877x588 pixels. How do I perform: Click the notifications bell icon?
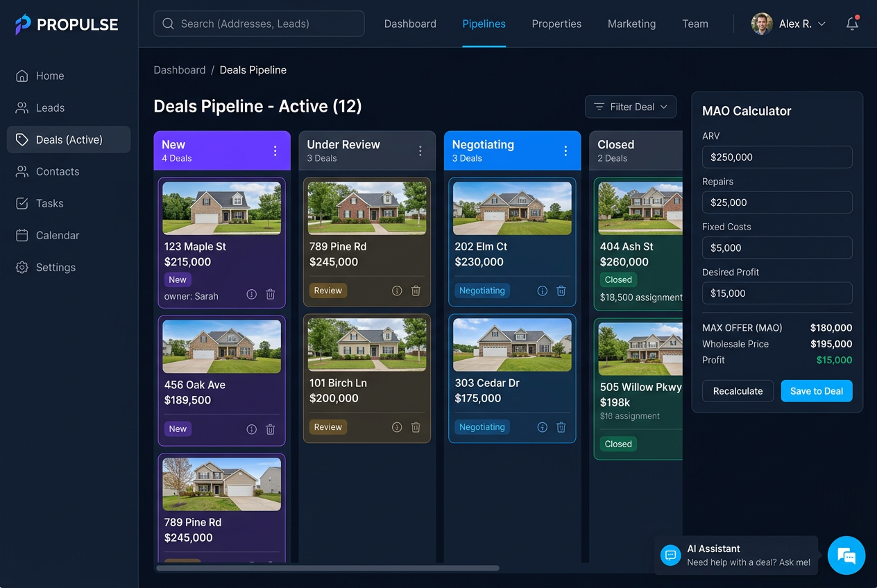[853, 24]
